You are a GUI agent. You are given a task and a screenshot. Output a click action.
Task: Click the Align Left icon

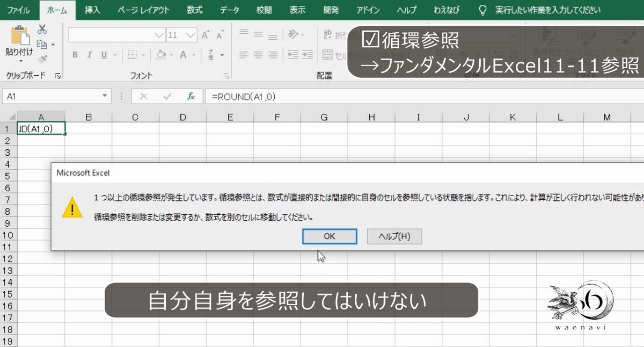pyautogui.click(x=244, y=55)
